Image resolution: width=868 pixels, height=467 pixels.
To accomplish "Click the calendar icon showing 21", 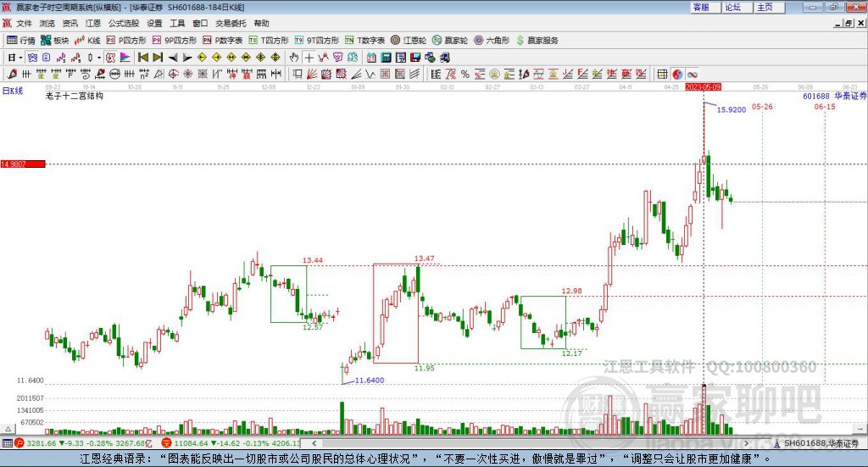I will pos(371,58).
